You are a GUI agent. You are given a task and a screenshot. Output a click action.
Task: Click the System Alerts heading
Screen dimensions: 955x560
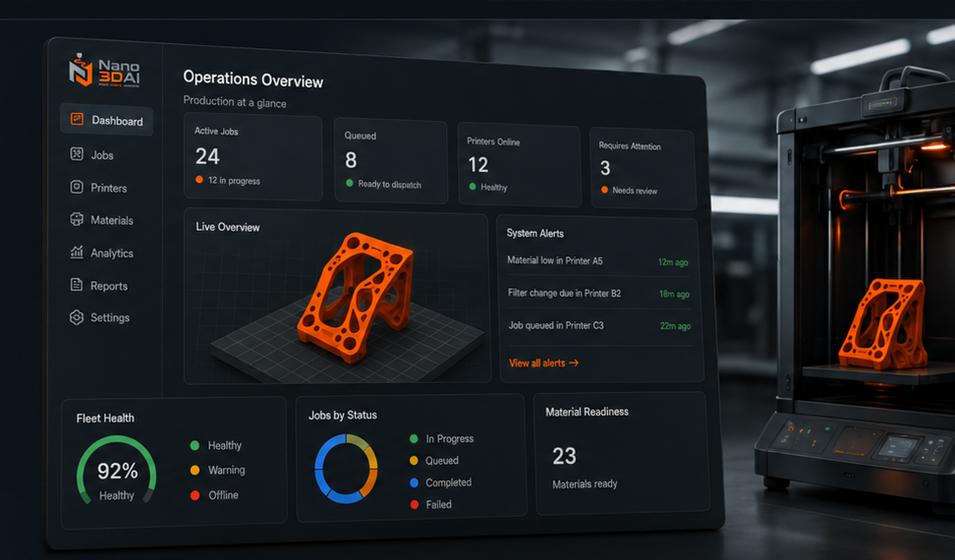[x=535, y=233]
